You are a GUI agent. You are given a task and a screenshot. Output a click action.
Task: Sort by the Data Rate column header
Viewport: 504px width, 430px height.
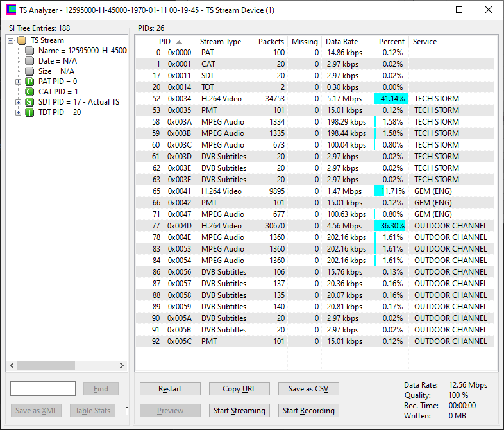coord(342,42)
